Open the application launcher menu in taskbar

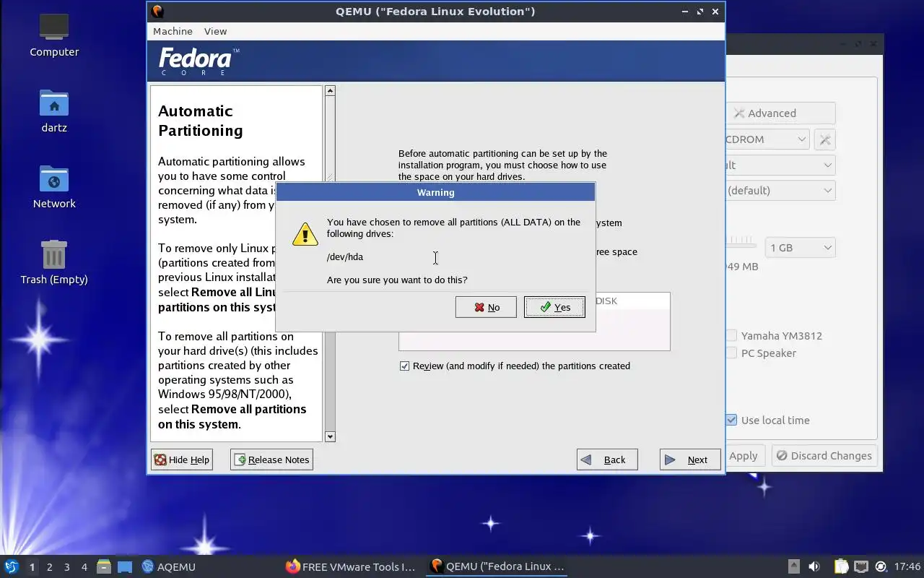point(11,566)
